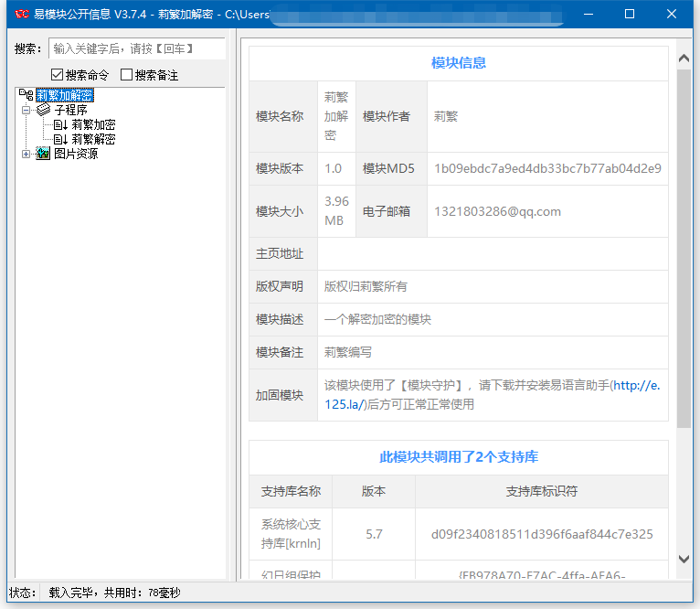Click the 子程序 folder icon

point(43,110)
